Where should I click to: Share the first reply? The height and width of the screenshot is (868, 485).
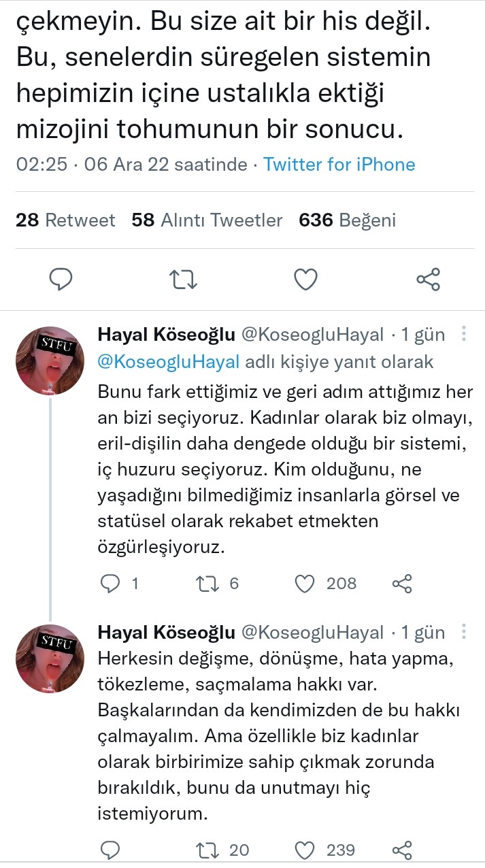coord(403,583)
